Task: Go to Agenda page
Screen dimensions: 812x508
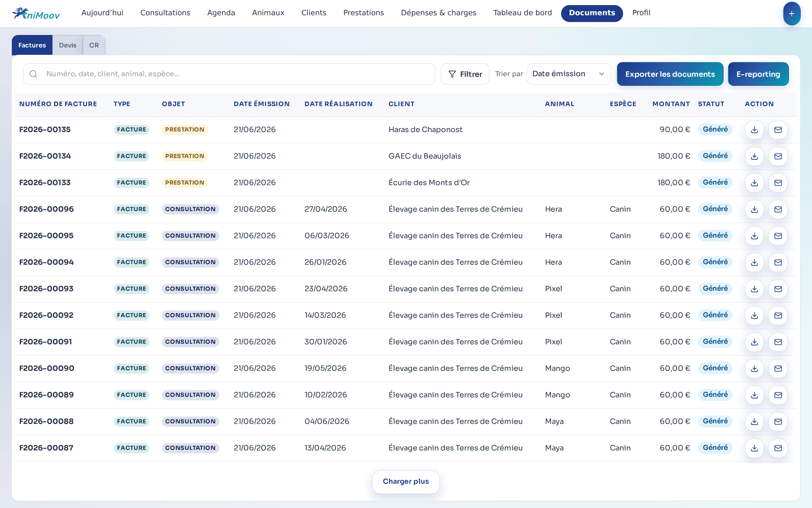Action: [221, 13]
